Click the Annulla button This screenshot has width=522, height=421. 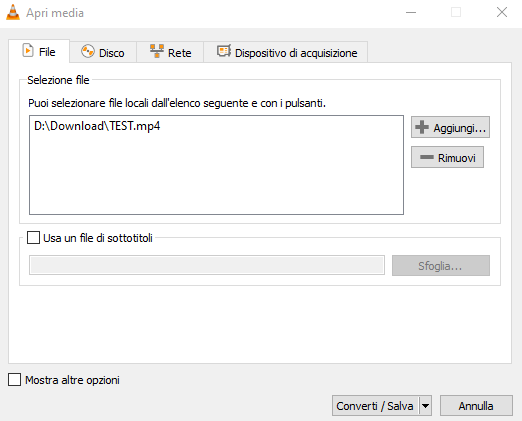point(476,406)
